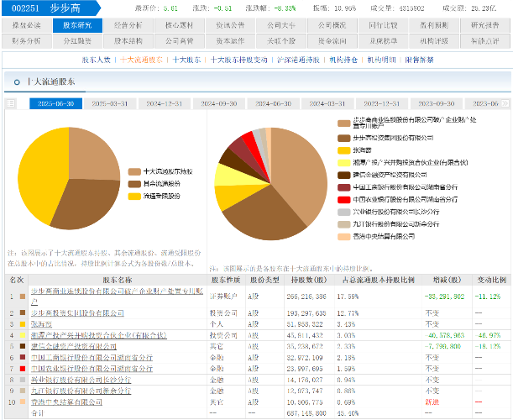Select the 2024-12-31 report date
513x420 pixels.
click(x=165, y=104)
